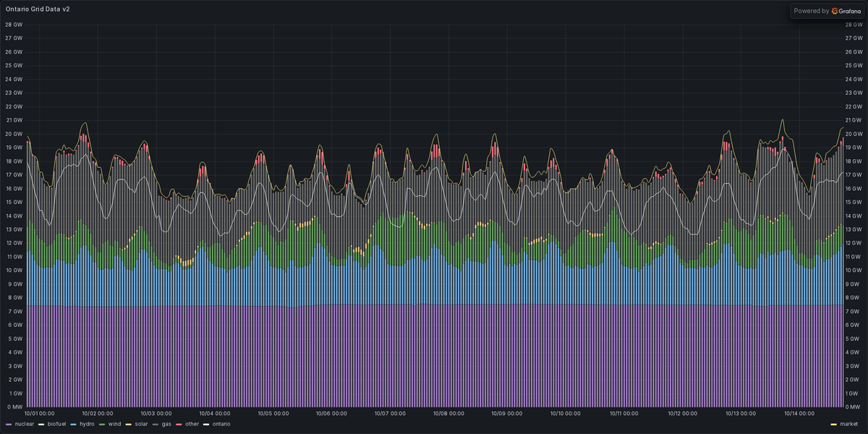Click the 10/08 00:00 time axis label
This screenshot has width=868, height=434.
[448, 414]
